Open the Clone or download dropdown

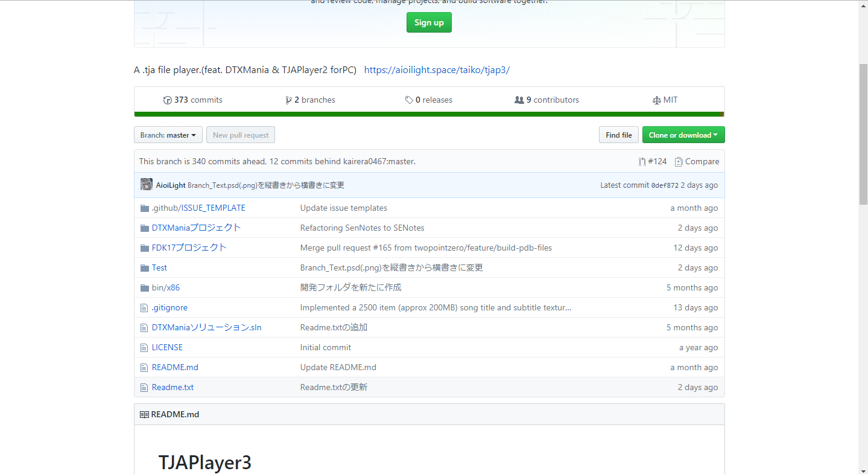[683, 135]
